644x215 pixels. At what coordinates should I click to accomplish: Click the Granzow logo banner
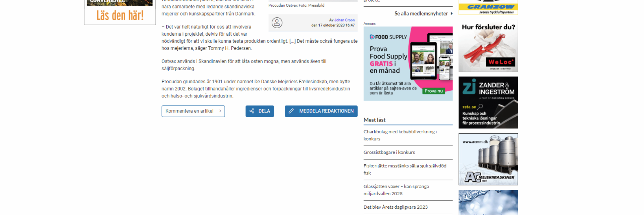click(488, 7)
